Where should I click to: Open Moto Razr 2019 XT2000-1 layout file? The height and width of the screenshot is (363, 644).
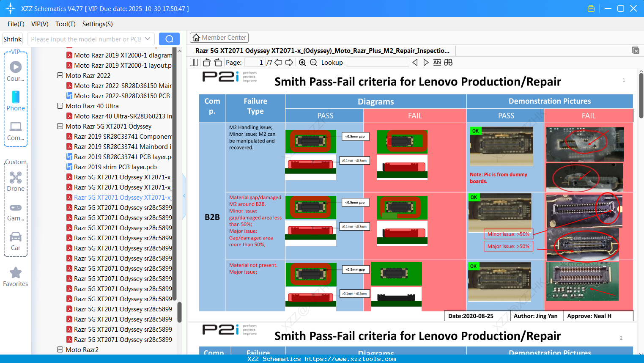[123, 65]
